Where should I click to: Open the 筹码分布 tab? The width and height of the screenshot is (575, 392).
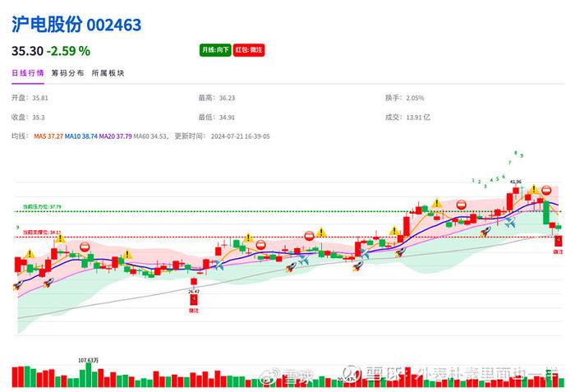pos(68,73)
